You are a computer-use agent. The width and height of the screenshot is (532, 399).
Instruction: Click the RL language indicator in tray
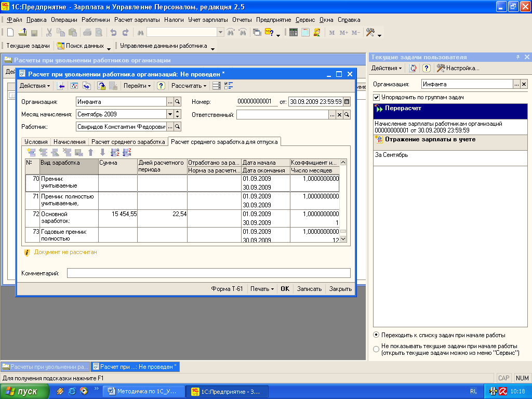(x=473, y=391)
